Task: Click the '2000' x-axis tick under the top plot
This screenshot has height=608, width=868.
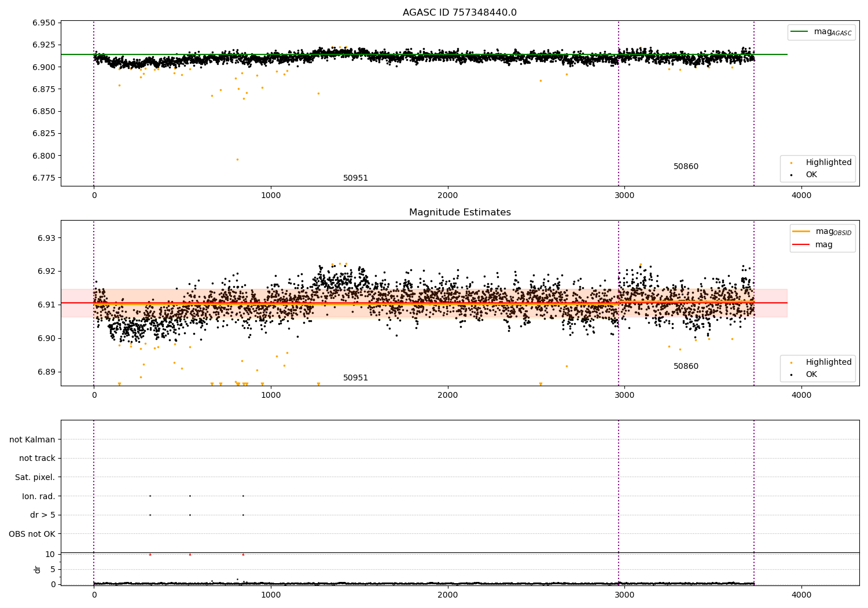Action: tap(448, 196)
